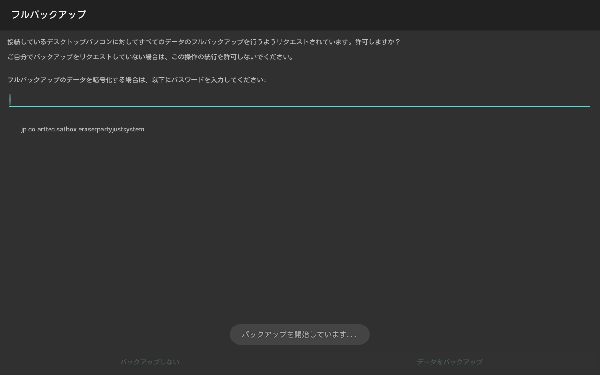Click the バックアップを開始しています toast message
The image size is (600, 375).
tap(300, 334)
